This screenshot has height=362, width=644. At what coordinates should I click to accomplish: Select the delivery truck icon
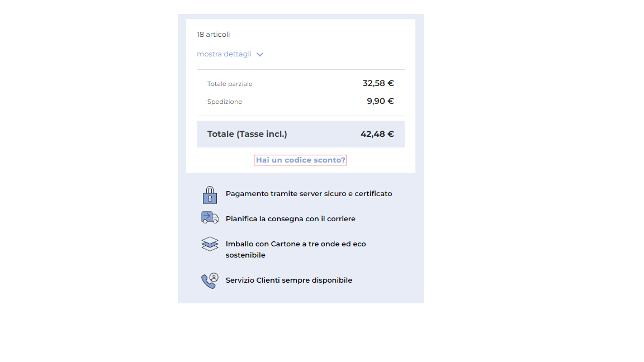(x=209, y=218)
